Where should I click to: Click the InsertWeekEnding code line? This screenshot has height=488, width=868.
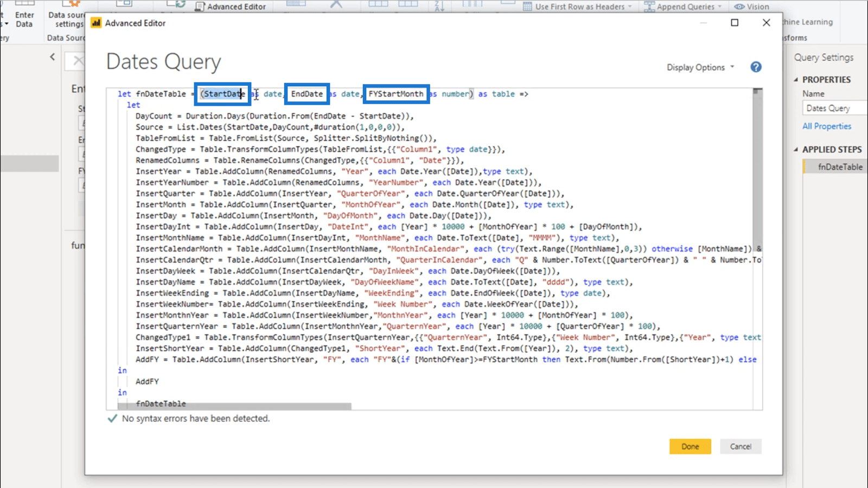(373, 293)
